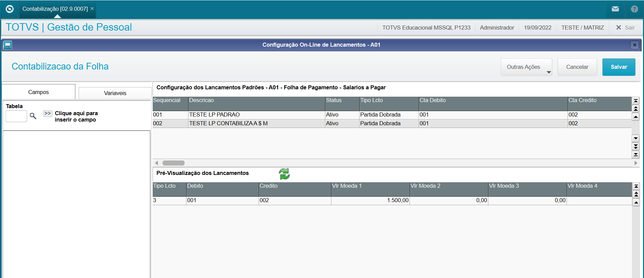Click Credito cell 002 in preview grid
This screenshot has height=278, width=644.
click(295, 200)
